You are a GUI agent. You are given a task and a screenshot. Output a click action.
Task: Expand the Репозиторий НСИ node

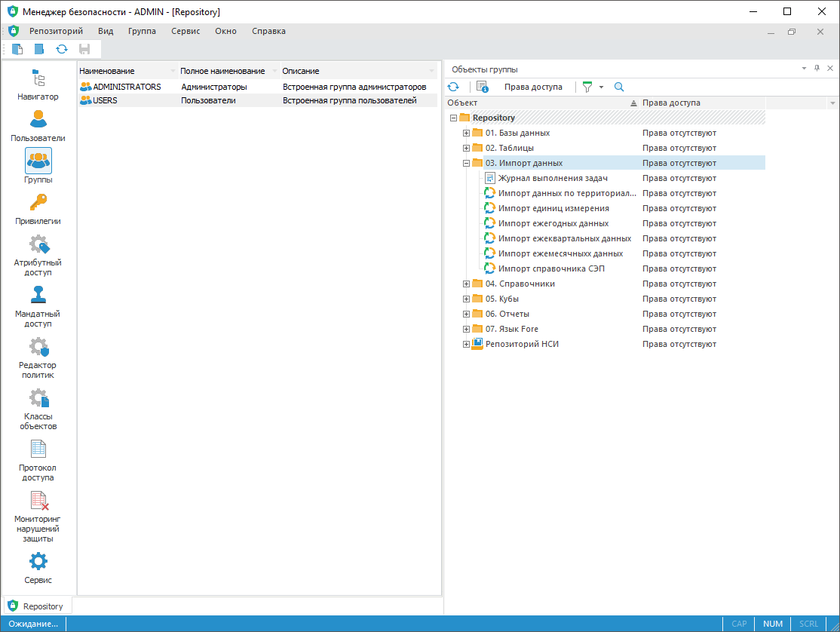[x=466, y=344]
